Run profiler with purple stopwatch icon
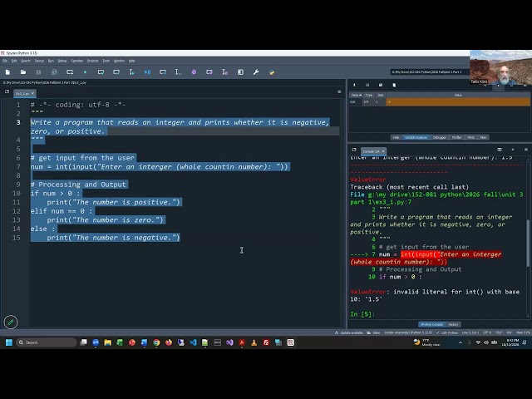Screen dimensions: 532x399 (x=194, y=72)
